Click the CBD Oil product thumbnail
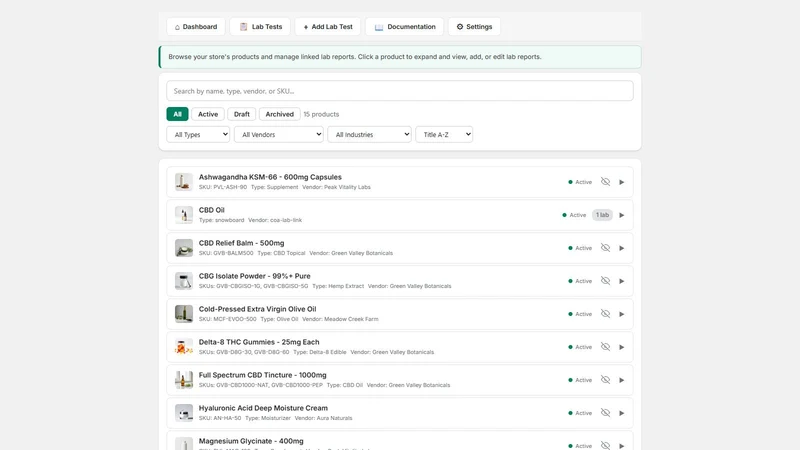 coord(184,215)
